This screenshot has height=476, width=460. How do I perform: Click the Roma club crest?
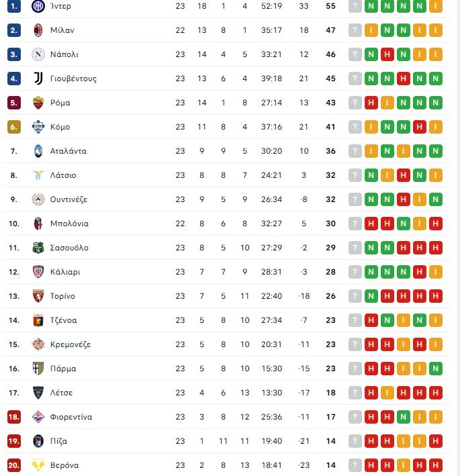point(38,103)
